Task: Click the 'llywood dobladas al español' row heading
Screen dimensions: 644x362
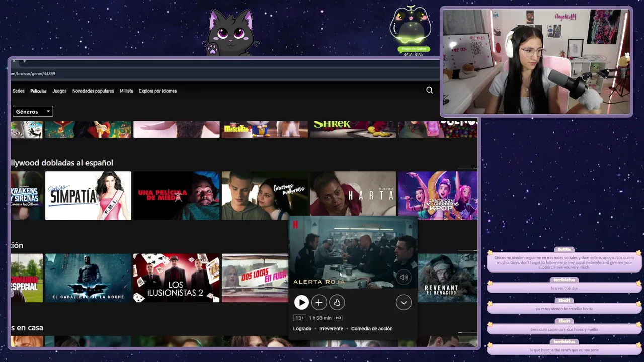Action: (x=62, y=163)
